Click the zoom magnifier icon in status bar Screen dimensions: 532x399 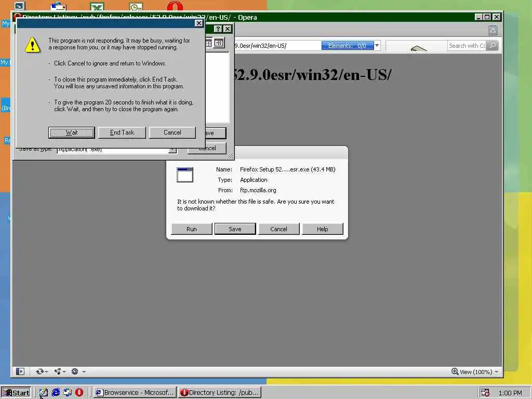click(455, 371)
